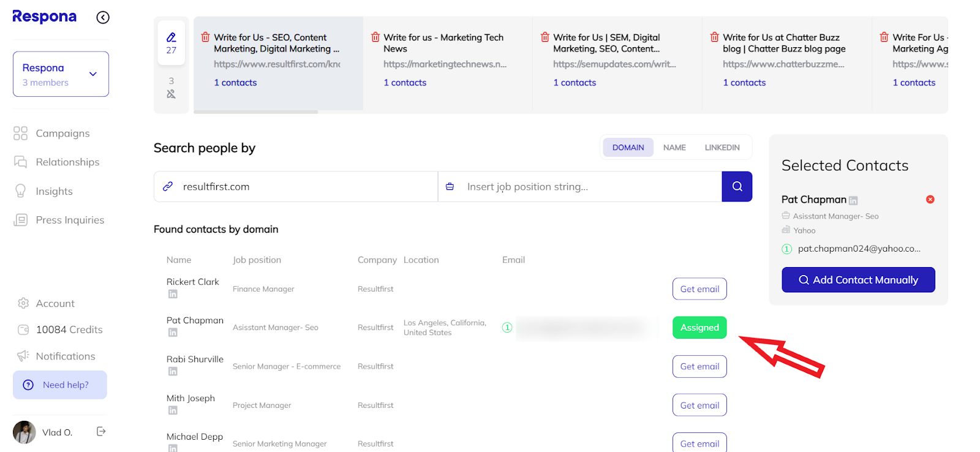Click the Finance Manager job title
Image resolution: width=980 pixels, height=452 pixels.
pyautogui.click(x=263, y=289)
